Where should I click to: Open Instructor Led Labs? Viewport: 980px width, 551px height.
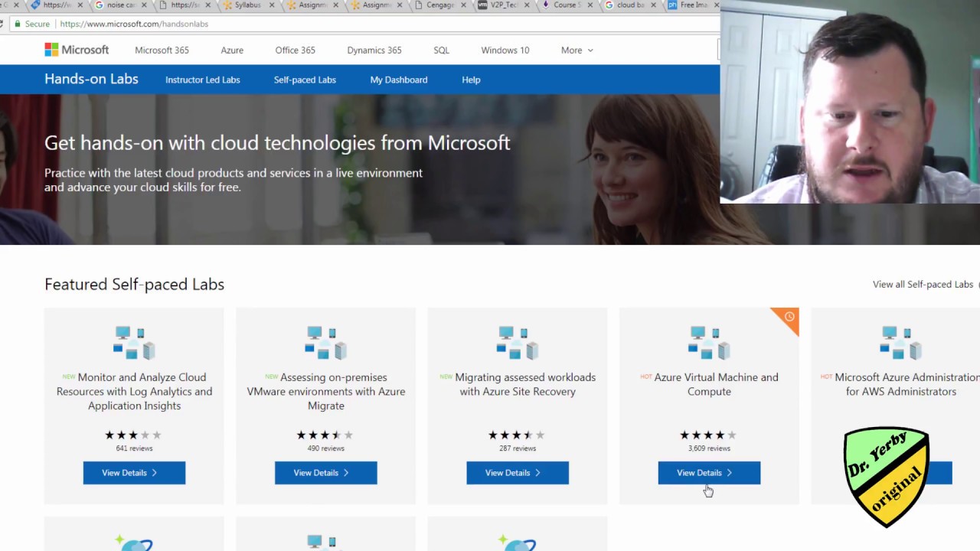[x=203, y=80]
